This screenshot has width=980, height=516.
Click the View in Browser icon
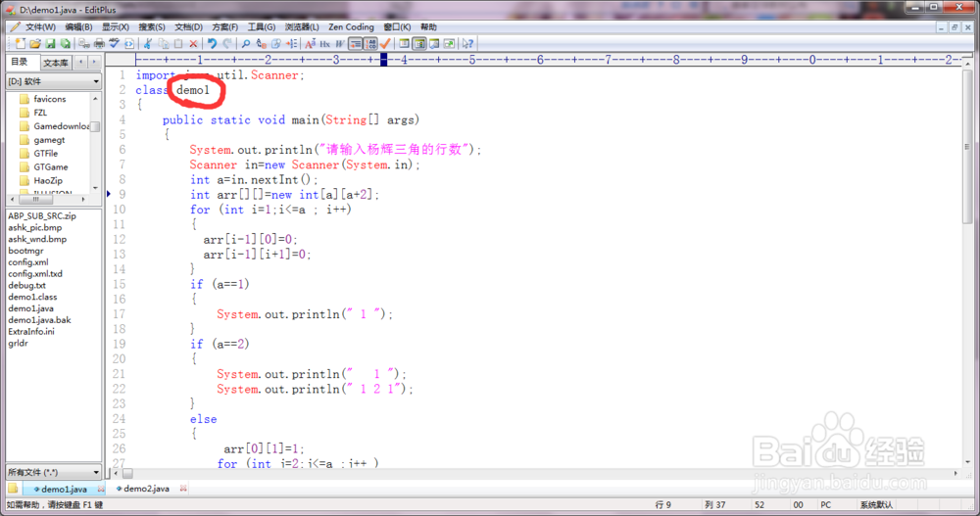click(128, 43)
